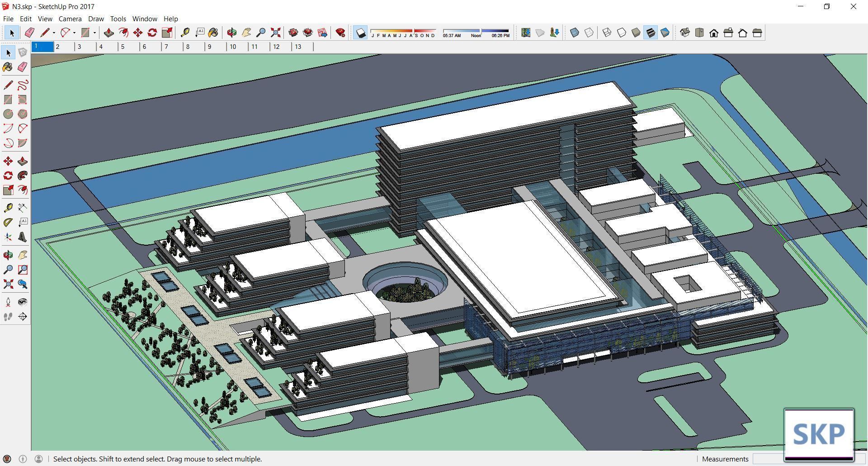Image resolution: width=868 pixels, height=466 pixels.
Task: Switch to Hidden Line style
Action: 622,33
